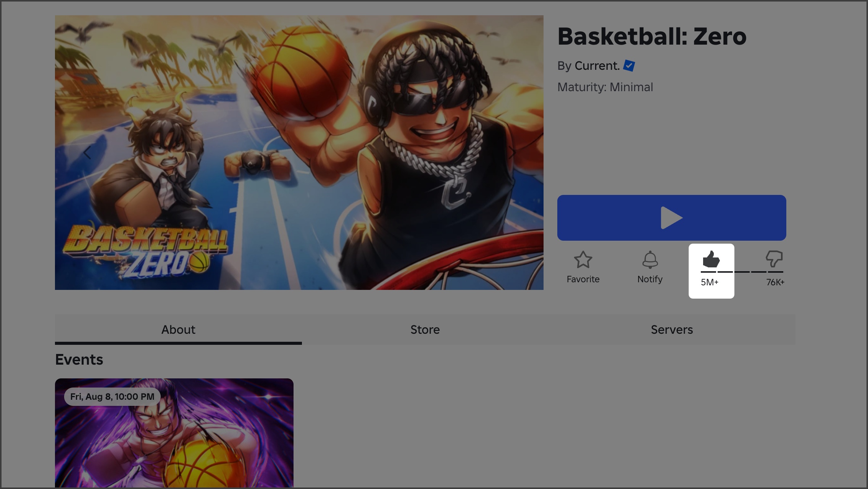Click the Maturity: Minimal label
Screen dimensions: 868x489
click(605, 87)
